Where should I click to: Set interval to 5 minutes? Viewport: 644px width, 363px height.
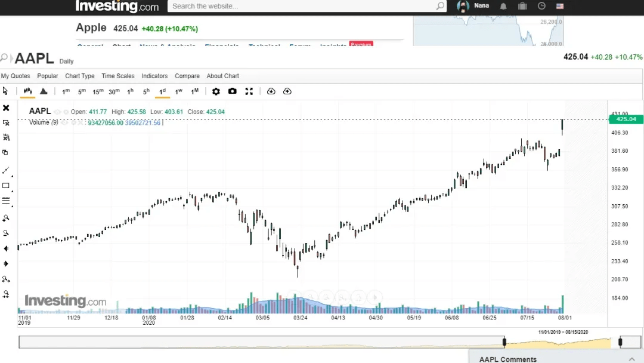(82, 91)
